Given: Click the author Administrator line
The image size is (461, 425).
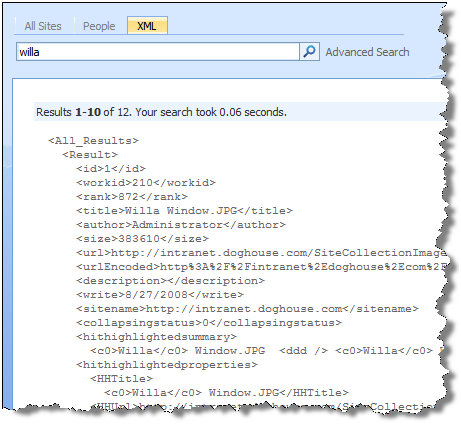Looking at the screenshot, I should pos(181,225).
